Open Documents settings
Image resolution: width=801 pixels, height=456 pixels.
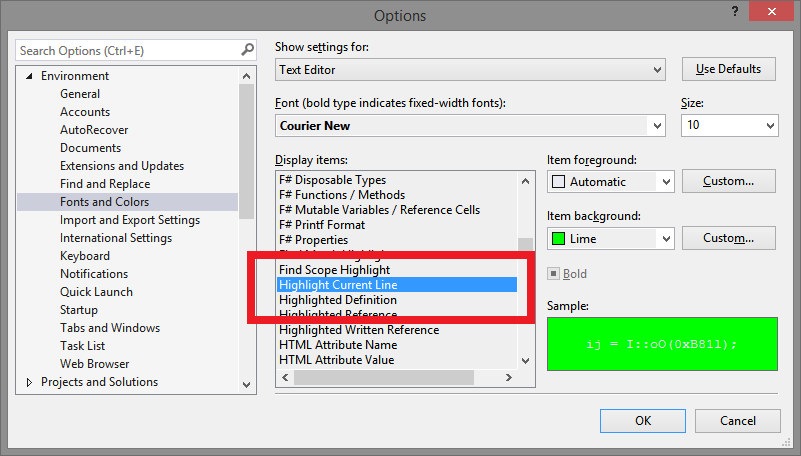coord(90,148)
